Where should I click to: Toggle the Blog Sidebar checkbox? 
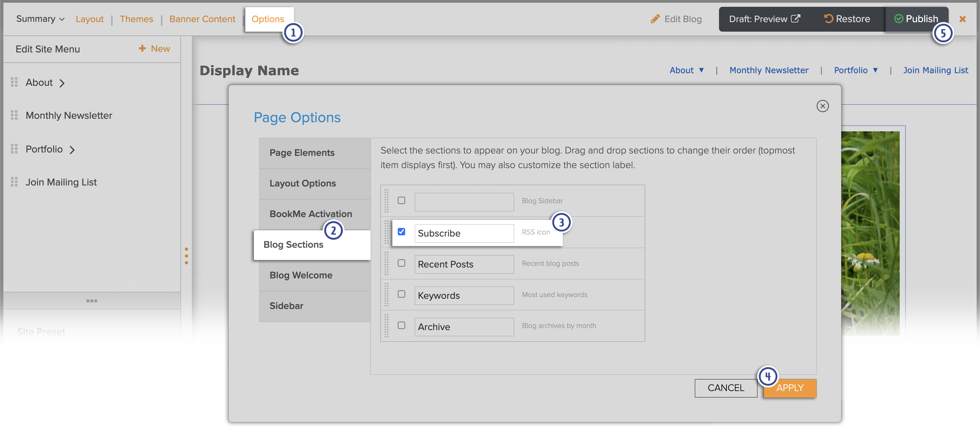coord(402,200)
